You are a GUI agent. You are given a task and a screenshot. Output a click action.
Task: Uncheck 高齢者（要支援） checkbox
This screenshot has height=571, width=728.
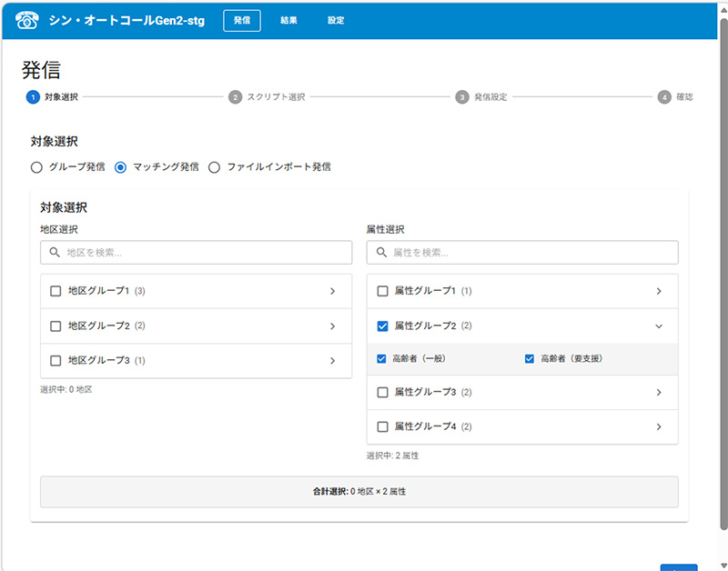point(530,358)
